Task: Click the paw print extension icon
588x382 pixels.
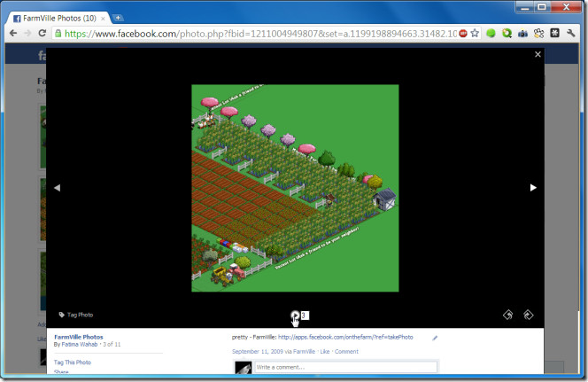Action: point(539,34)
